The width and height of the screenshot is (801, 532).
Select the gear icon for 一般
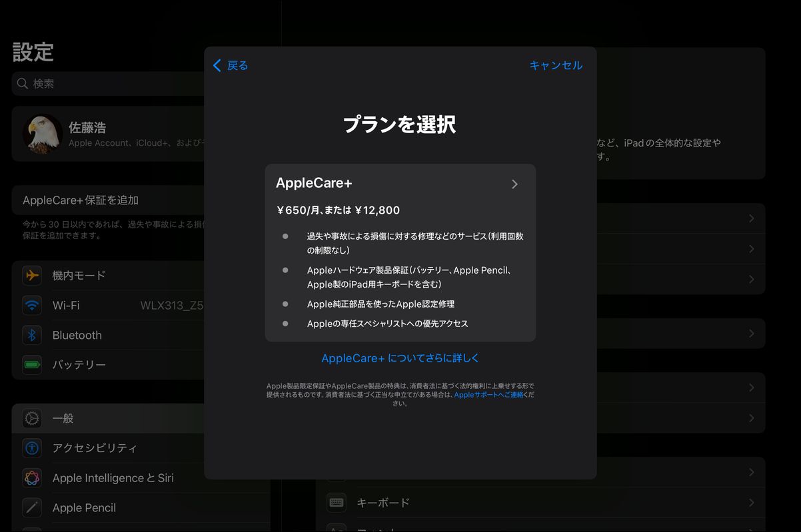pos(32,418)
